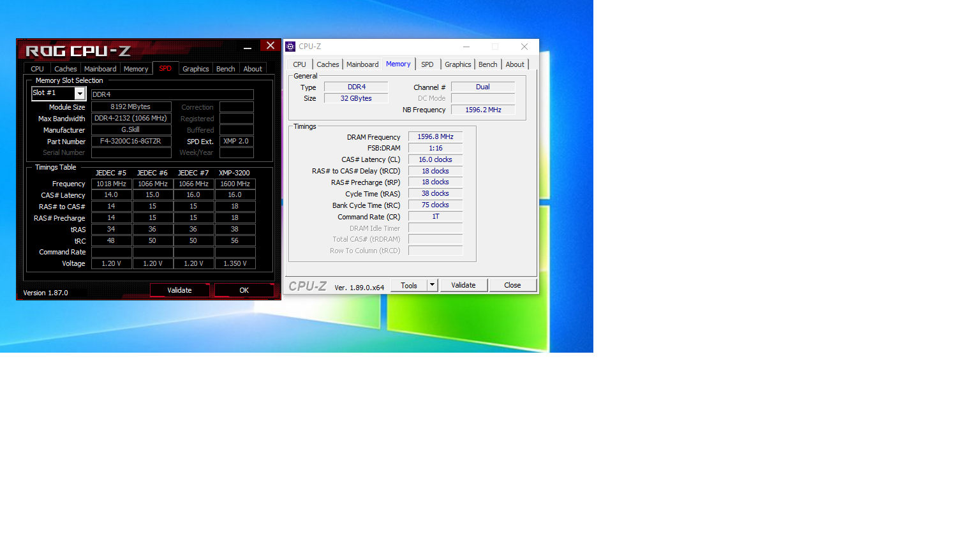Click the FSB:DRAM 1:16 value
Viewport: 980px width, 551px height.
tap(435, 148)
